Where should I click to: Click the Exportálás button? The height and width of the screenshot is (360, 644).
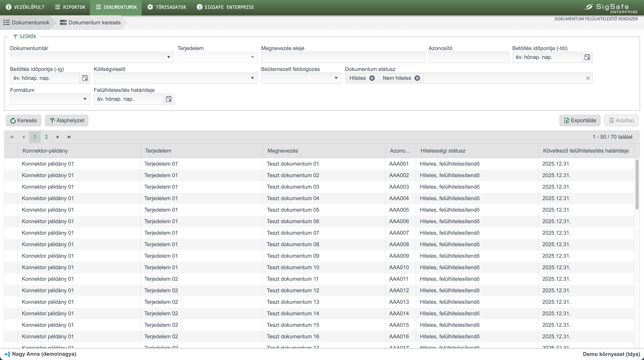(x=580, y=121)
